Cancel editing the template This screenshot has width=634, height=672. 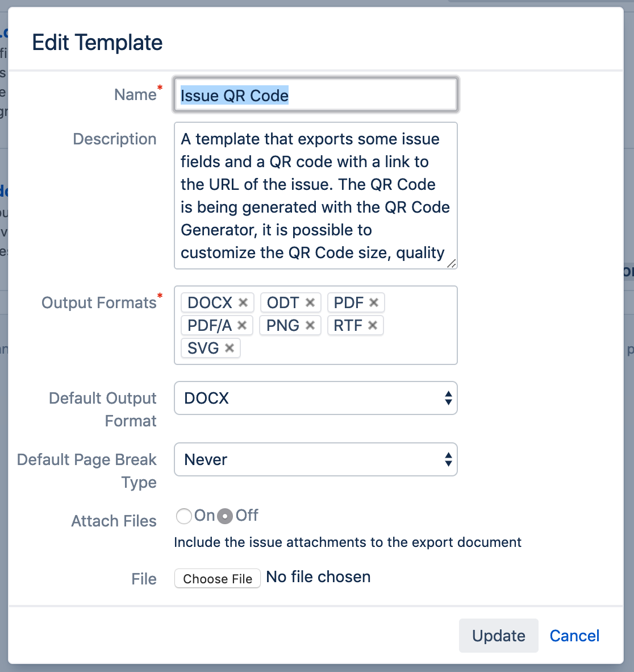click(x=574, y=636)
